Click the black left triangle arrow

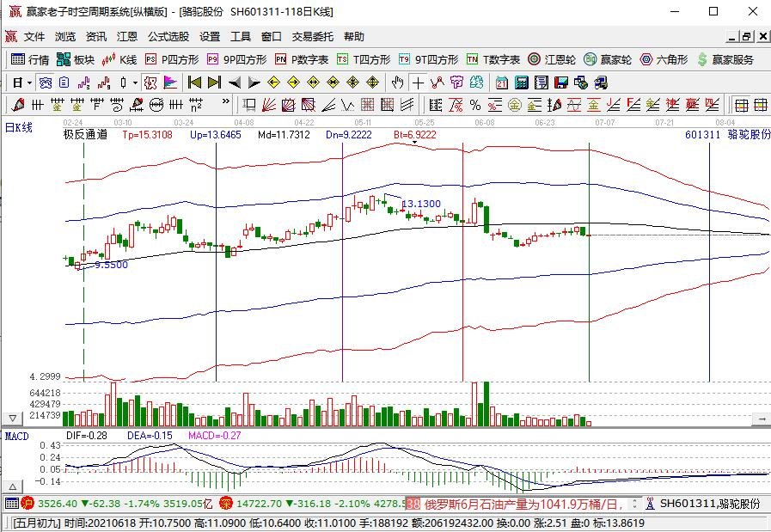click(x=235, y=83)
